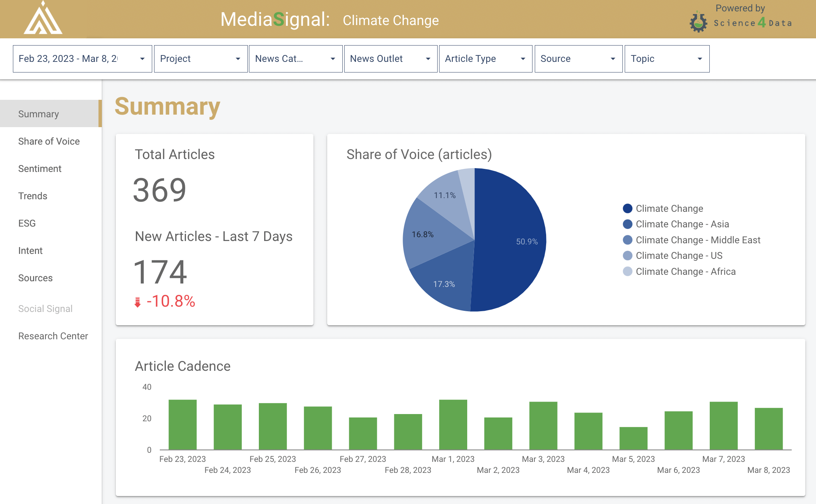Click the Share of Voice (articles) title
This screenshot has width=816, height=504.
419,154
